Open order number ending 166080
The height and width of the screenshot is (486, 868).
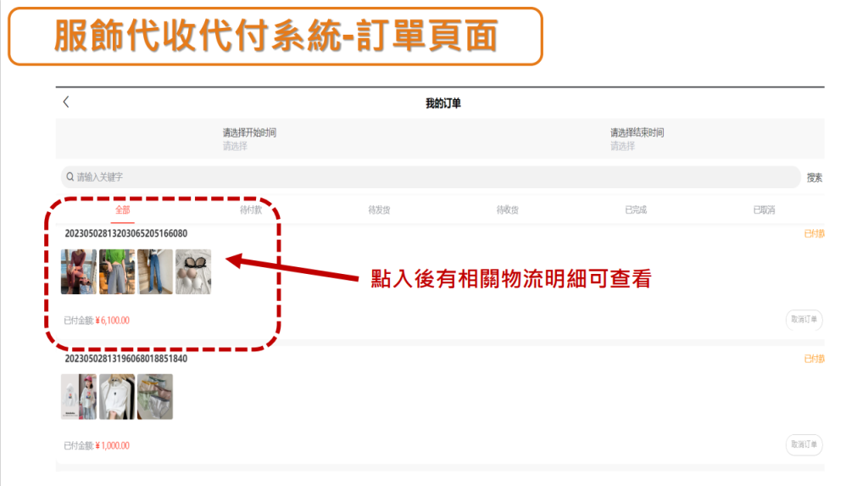[126, 233]
